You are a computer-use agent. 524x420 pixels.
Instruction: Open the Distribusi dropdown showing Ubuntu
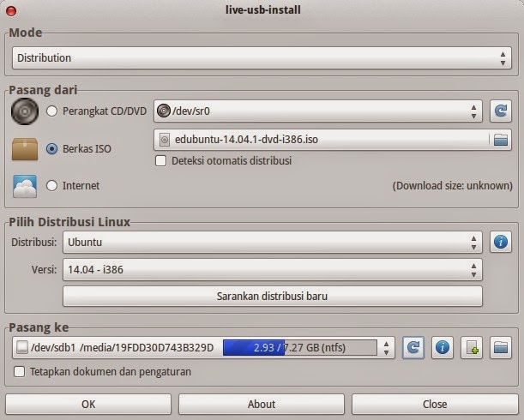[273, 242]
